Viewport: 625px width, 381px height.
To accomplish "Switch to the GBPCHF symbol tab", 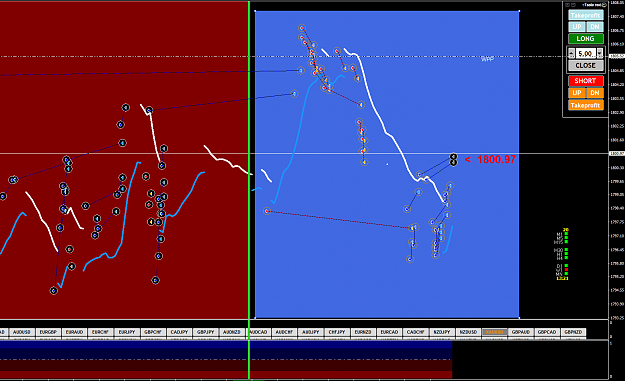I will (x=153, y=332).
